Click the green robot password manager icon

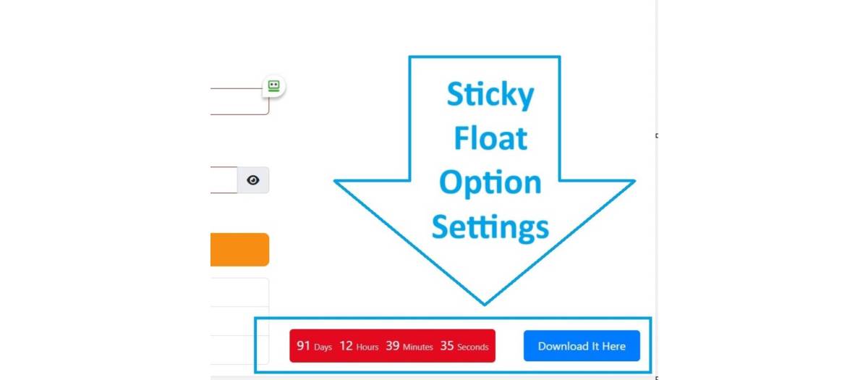pos(273,85)
